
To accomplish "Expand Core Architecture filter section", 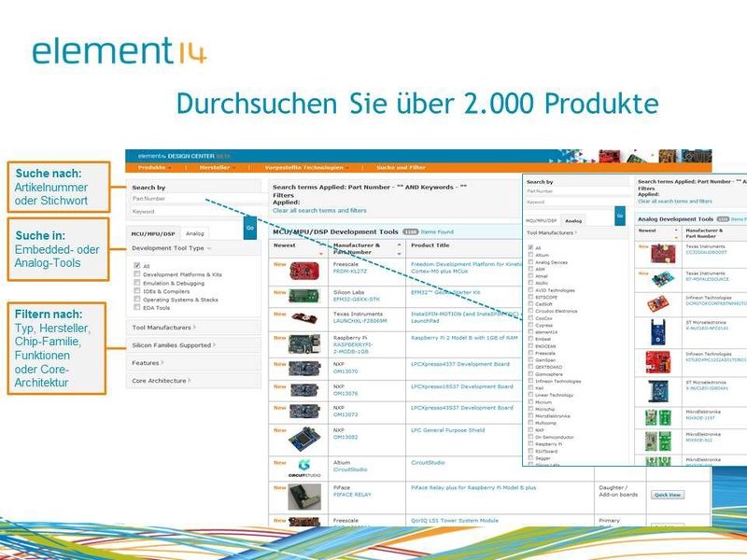I will [x=161, y=381].
